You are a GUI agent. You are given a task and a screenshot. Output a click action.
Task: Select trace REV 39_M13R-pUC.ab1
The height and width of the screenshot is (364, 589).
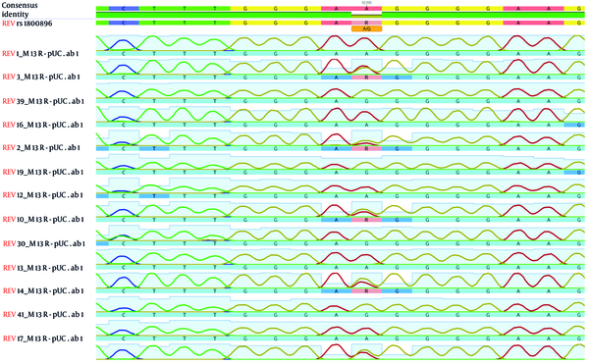pos(43,101)
